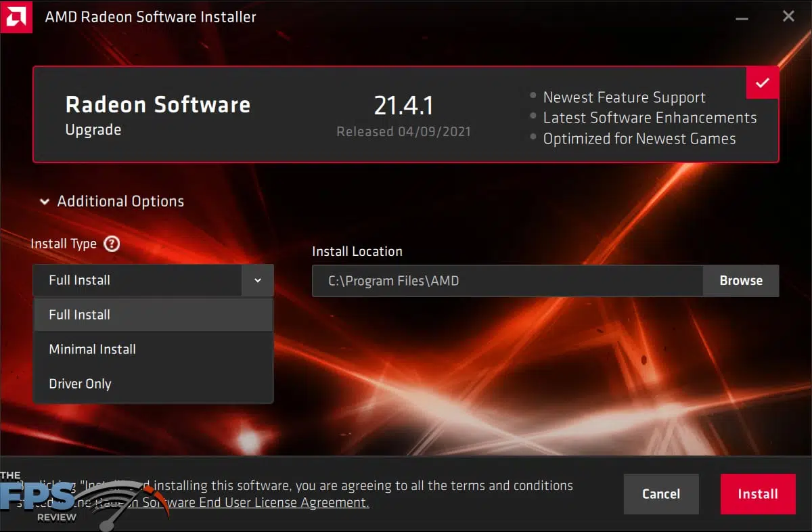Choose Minimal Install from the dropdown list

[x=153, y=349]
